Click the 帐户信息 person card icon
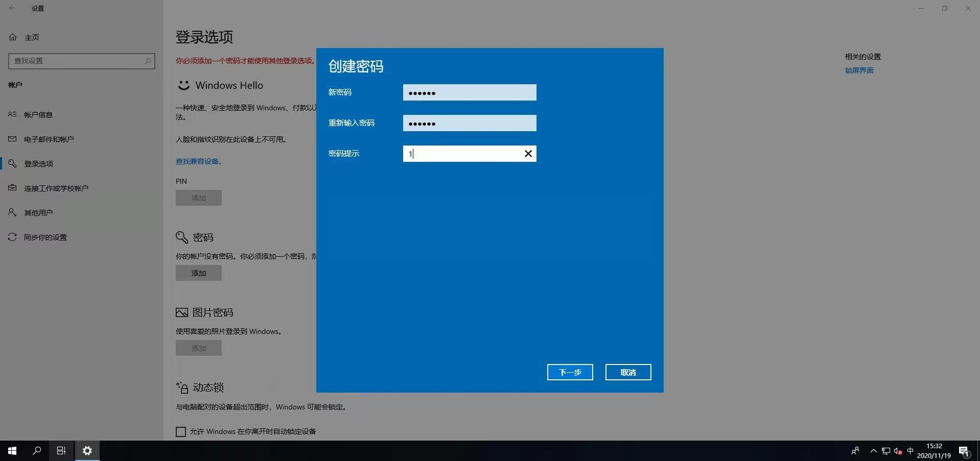The height and width of the screenshot is (461, 980). pos(12,114)
